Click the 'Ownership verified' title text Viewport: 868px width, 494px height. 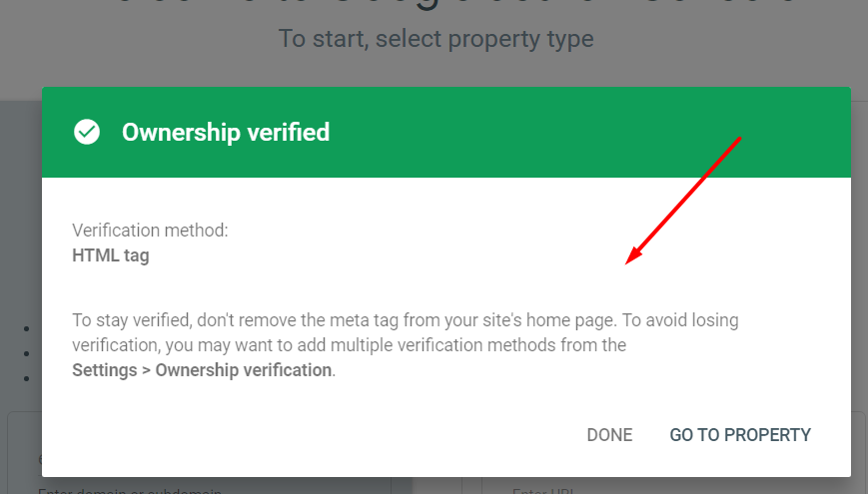pyautogui.click(x=226, y=132)
